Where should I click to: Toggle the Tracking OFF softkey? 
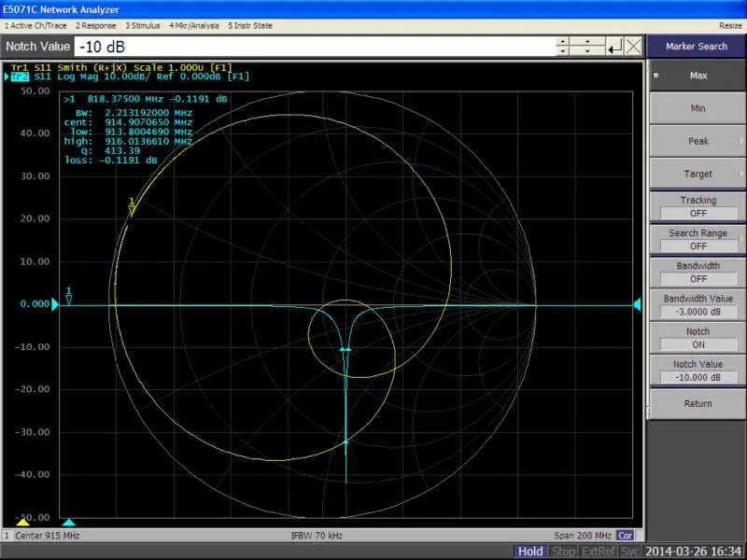698,207
